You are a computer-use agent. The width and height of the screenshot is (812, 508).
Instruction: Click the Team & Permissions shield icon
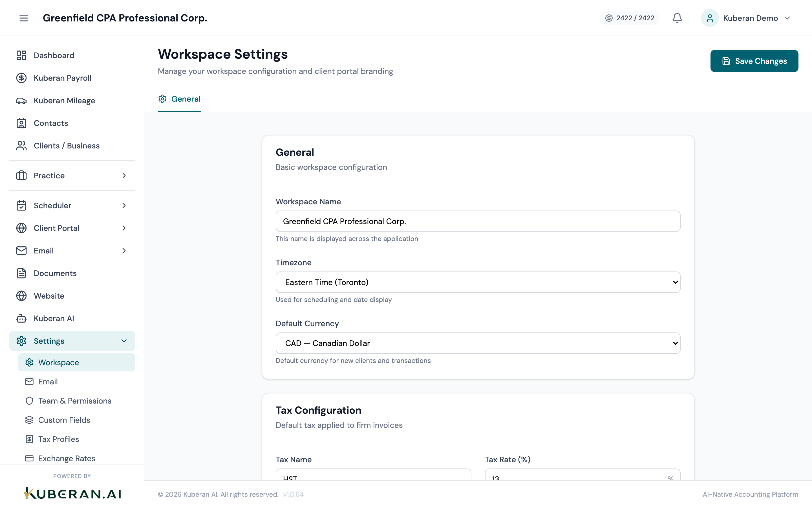(x=30, y=401)
